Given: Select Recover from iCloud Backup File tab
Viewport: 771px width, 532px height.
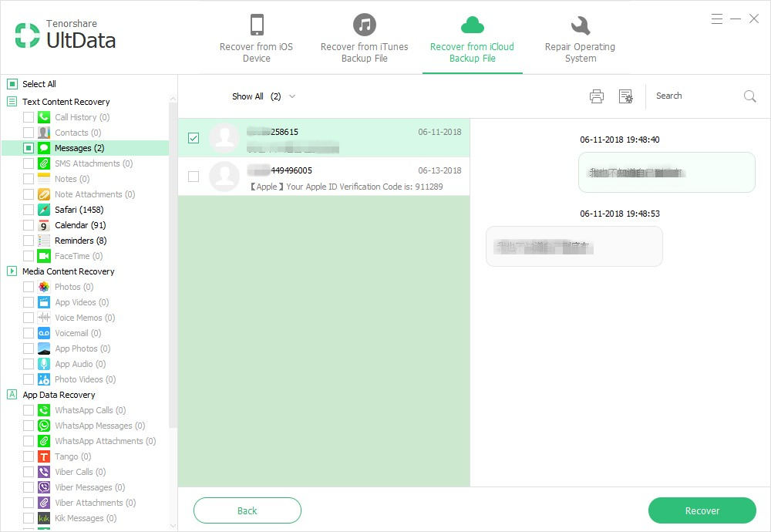Looking at the screenshot, I should point(472,39).
